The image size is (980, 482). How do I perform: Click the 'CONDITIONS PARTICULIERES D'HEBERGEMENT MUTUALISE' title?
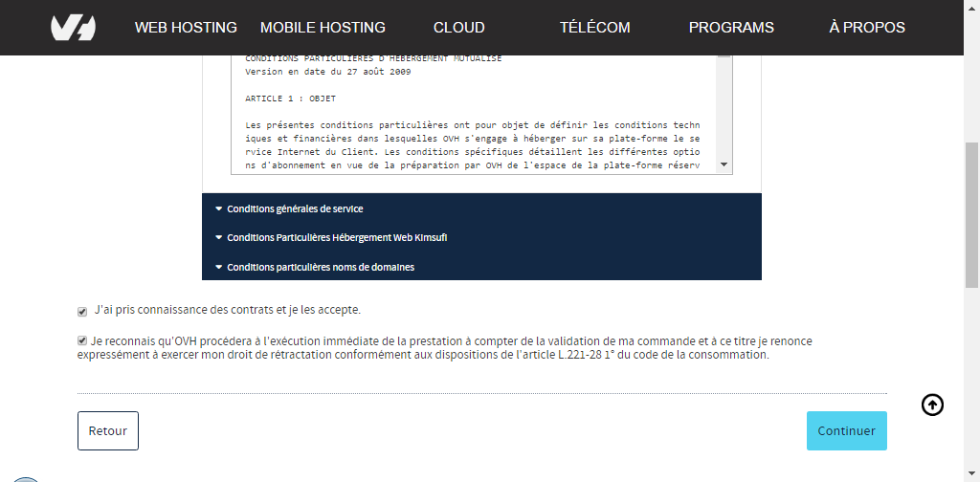pos(373,58)
